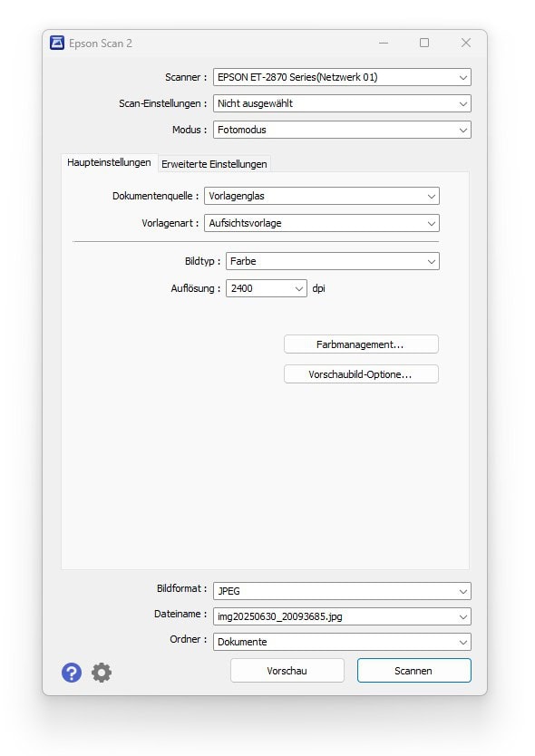Open the gear settings icon
The width and height of the screenshot is (535, 756).
(102, 672)
